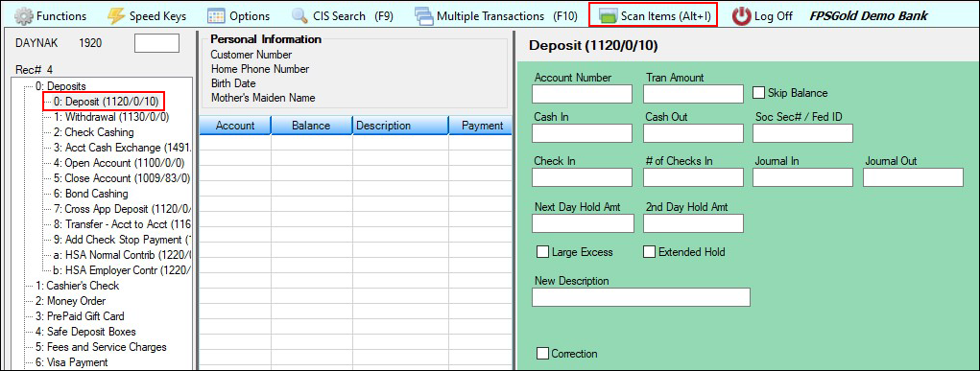
Task: Open the Functions menu label
Action: pyautogui.click(x=61, y=16)
